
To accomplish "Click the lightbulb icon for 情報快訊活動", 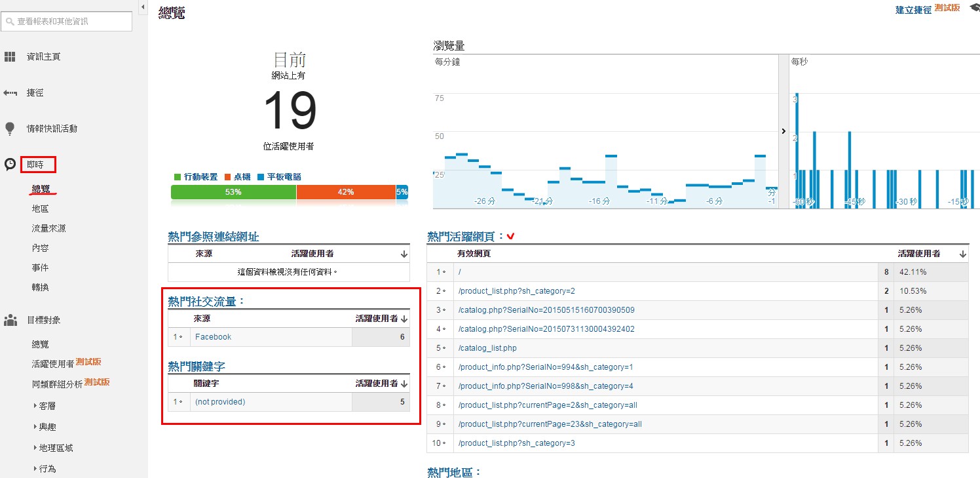I will (10, 129).
